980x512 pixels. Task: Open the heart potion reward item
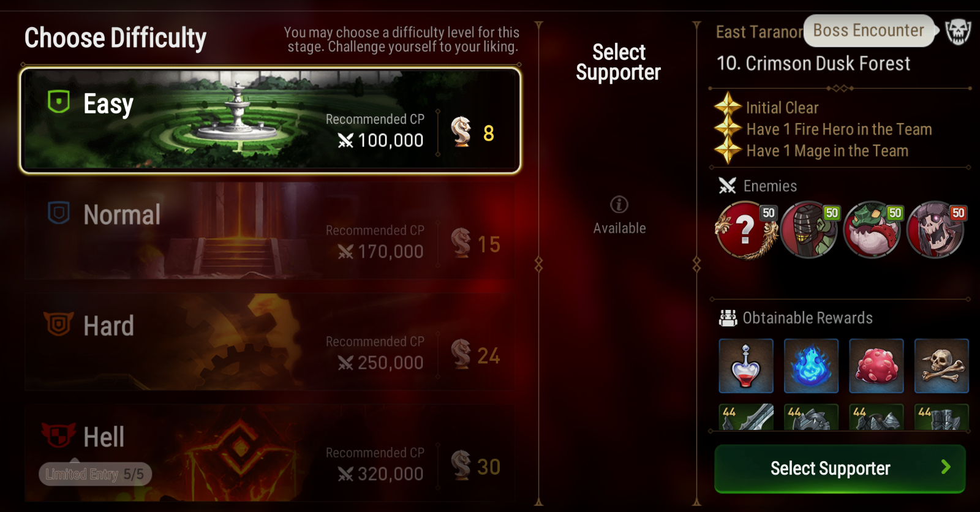[746, 366]
